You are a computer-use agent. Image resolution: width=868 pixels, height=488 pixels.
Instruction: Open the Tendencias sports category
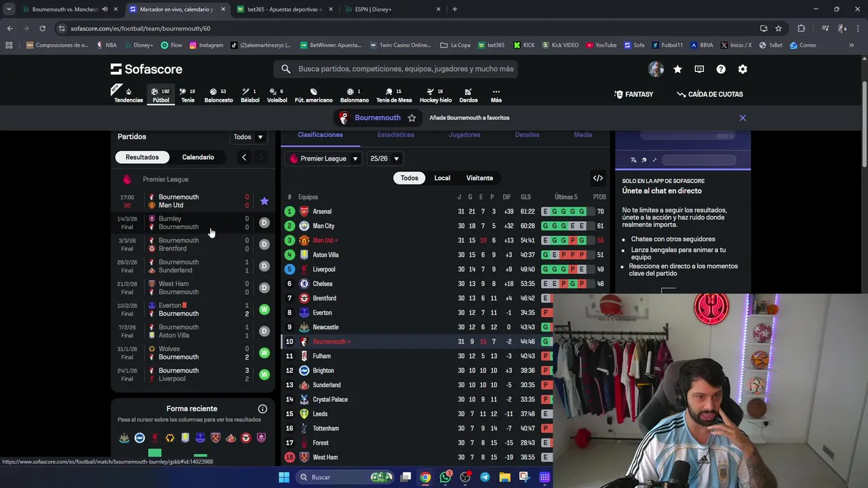click(x=128, y=95)
